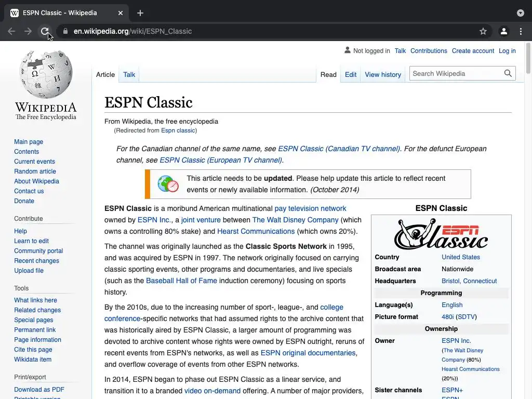Open the Baseball Hall of Fame link
532x399 pixels.
point(181,281)
